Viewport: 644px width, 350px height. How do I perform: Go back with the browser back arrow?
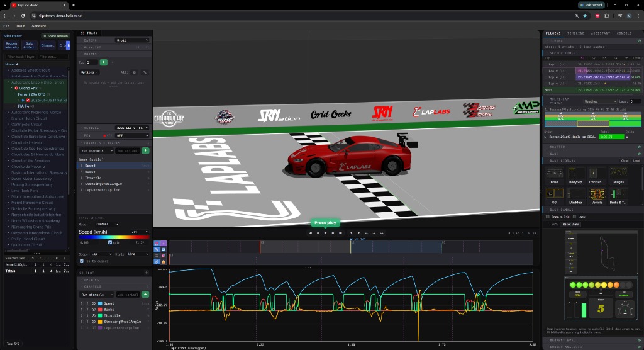(5, 16)
